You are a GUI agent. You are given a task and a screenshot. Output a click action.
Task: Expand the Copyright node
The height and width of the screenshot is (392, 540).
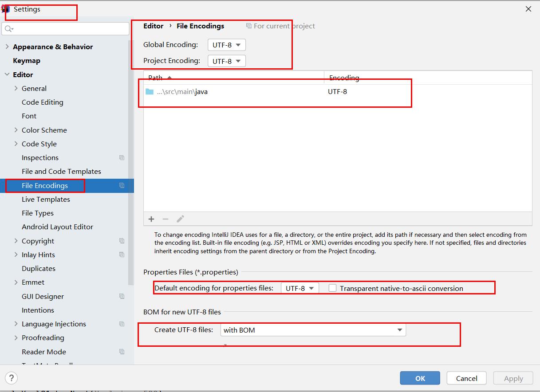[16, 241]
